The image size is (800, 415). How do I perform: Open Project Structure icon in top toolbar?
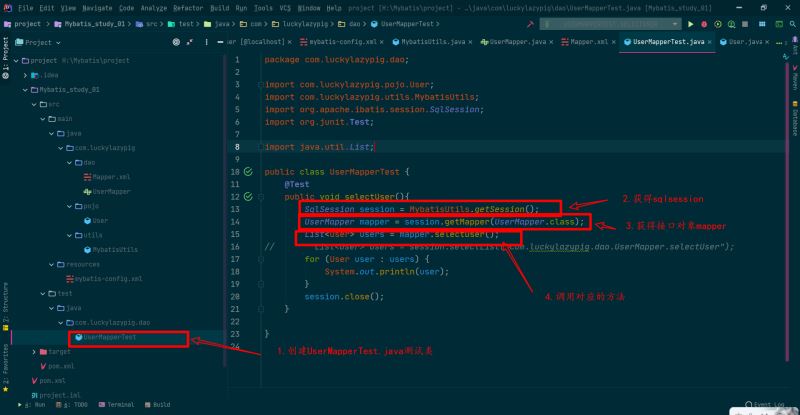(x=762, y=24)
